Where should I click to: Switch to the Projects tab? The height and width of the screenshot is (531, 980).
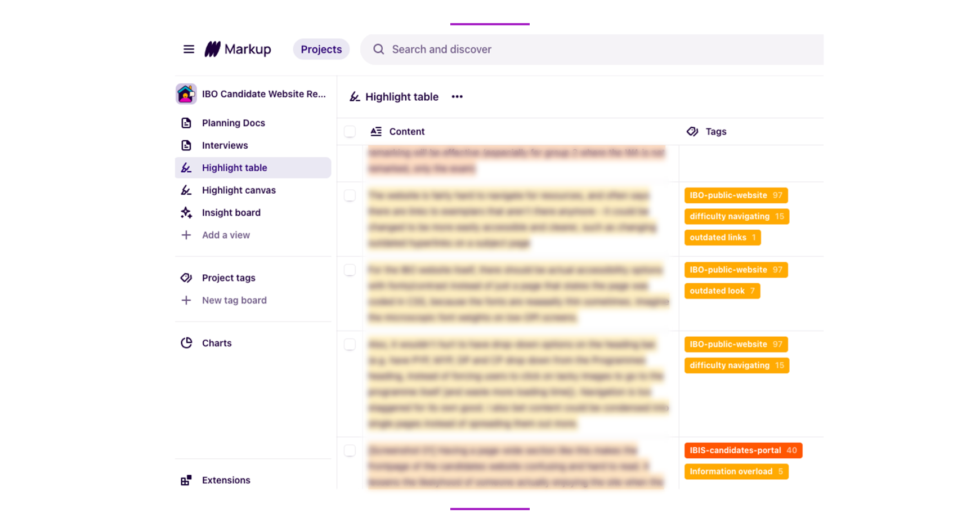[321, 50]
